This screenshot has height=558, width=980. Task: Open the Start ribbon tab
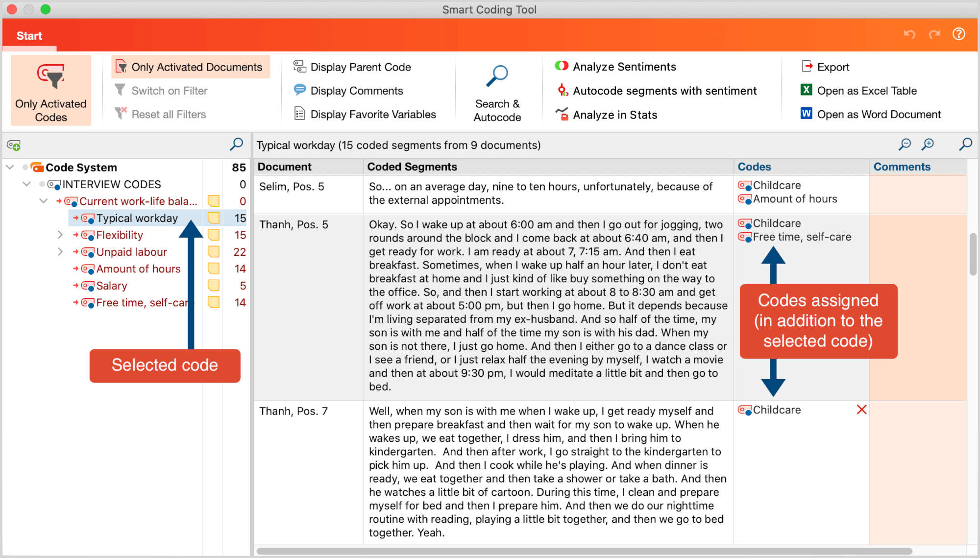click(29, 36)
